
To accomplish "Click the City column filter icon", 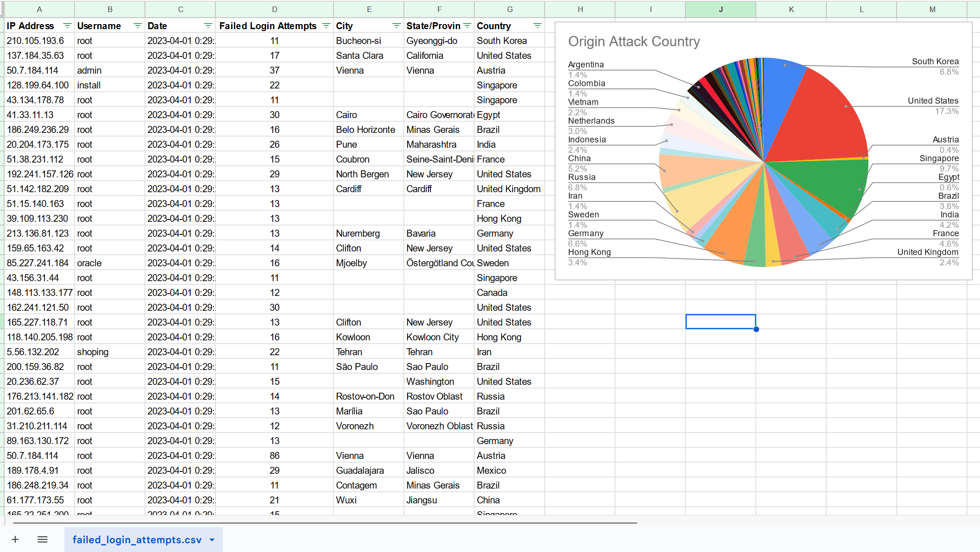I will 396,26.
